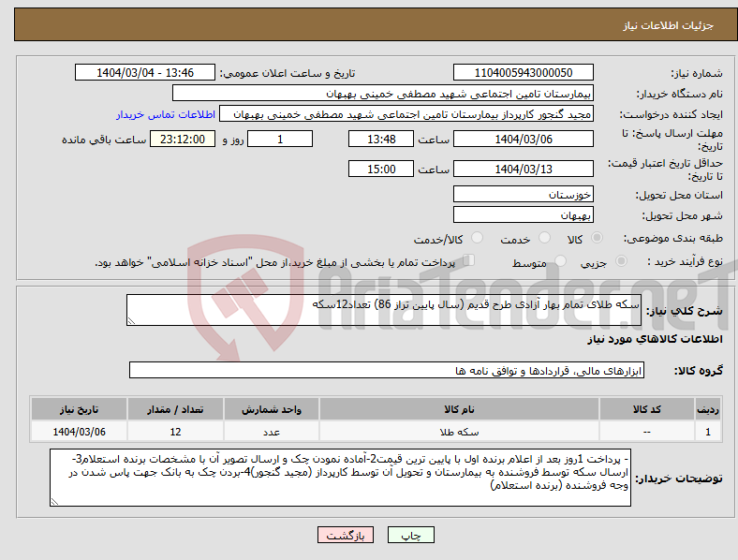Click the need date cell 1404/03/06
738x560 pixels.
point(79,432)
